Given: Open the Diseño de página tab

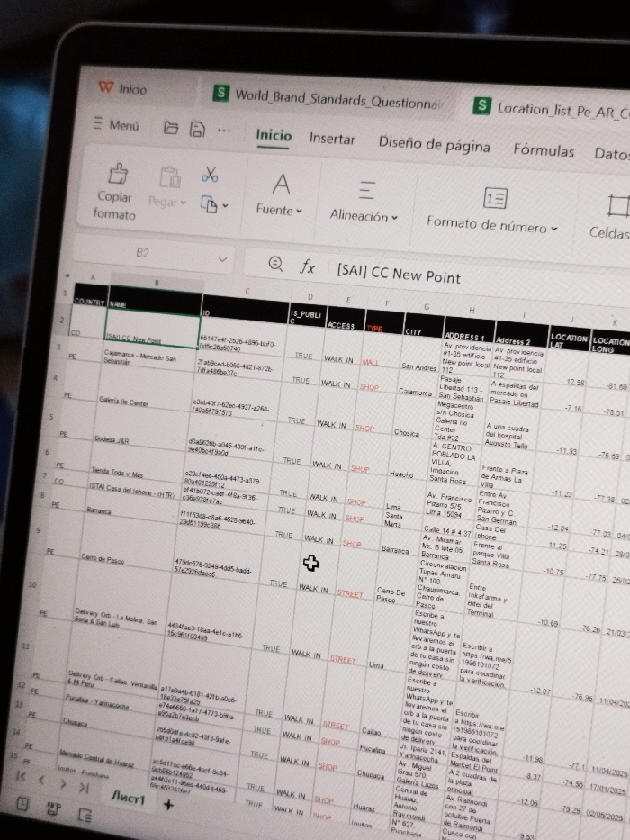Looking at the screenshot, I should pyautogui.click(x=434, y=145).
